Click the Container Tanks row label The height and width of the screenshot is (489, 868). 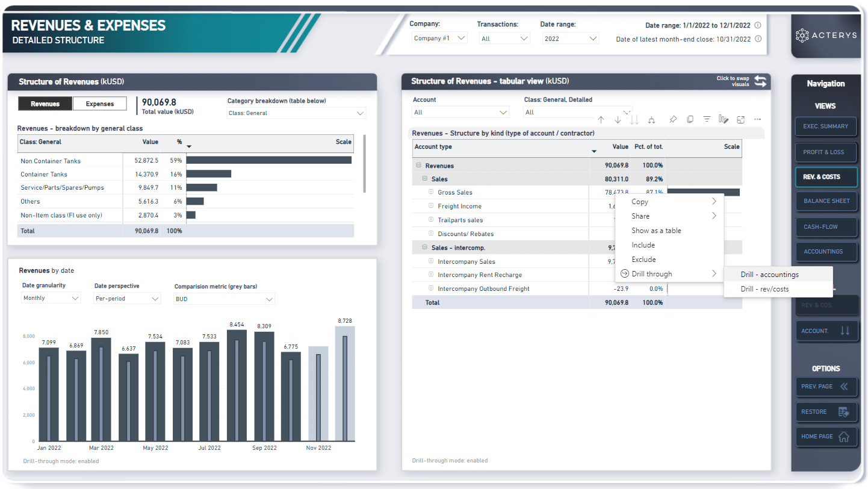[x=44, y=174]
